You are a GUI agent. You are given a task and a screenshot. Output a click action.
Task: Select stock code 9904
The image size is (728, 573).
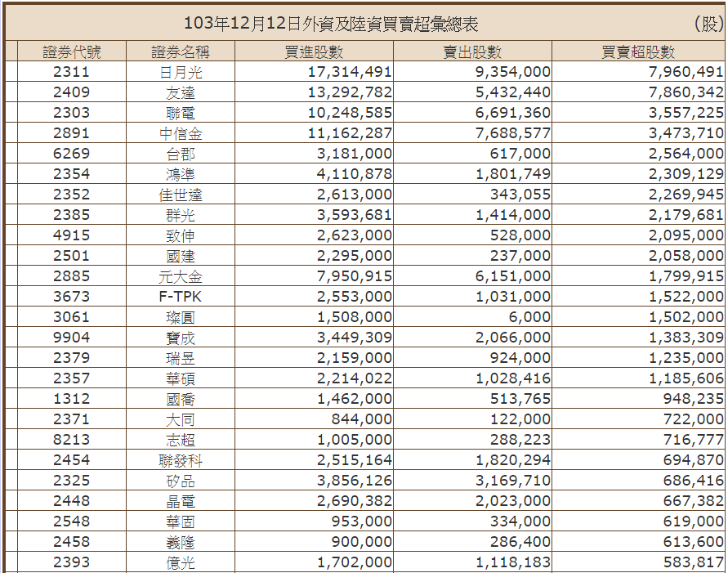[72, 338]
